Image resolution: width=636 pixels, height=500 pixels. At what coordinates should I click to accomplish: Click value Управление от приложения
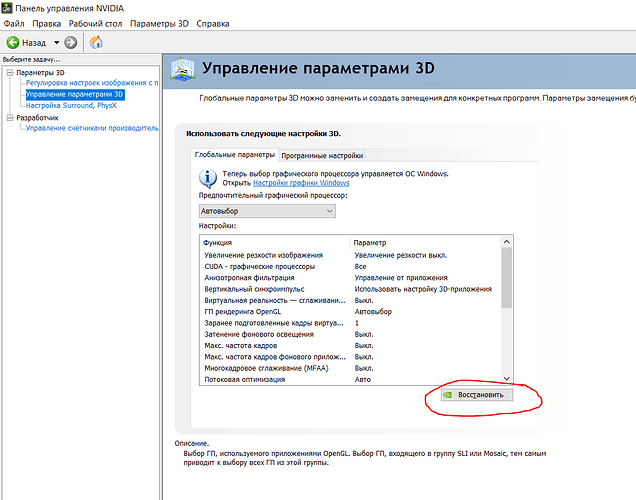click(x=401, y=278)
